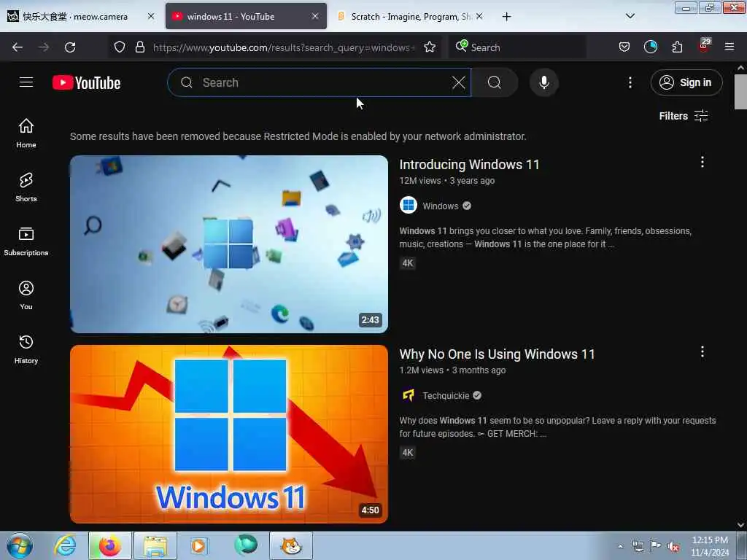Play the Introducing Windows 11 thumbnail
Screen dimensions: 747x560
tap(228, 244)
